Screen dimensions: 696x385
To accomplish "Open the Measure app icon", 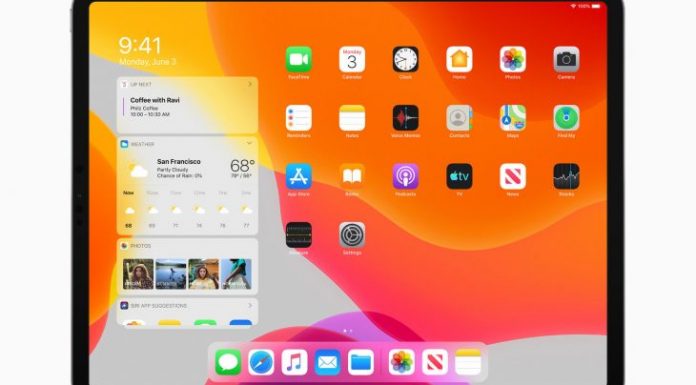I will [x=298, y=235].
